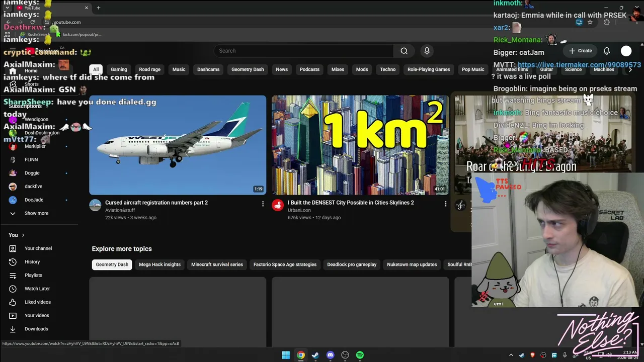Open a new browser tab with plus
This screenshot has width=644, height=362.
(99, 8)
